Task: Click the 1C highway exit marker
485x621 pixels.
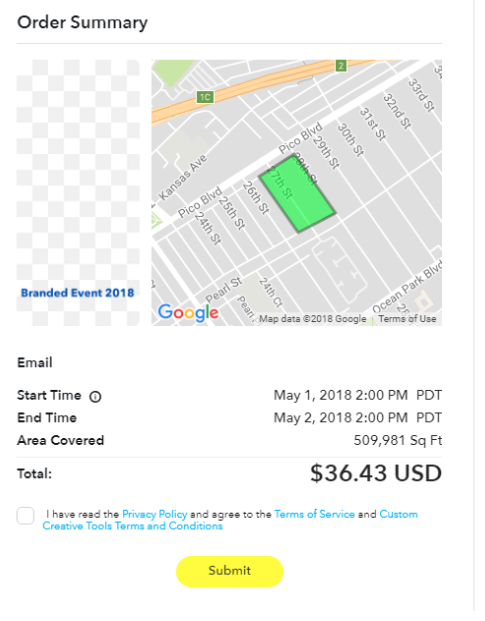Action: [x=205, y=97]
